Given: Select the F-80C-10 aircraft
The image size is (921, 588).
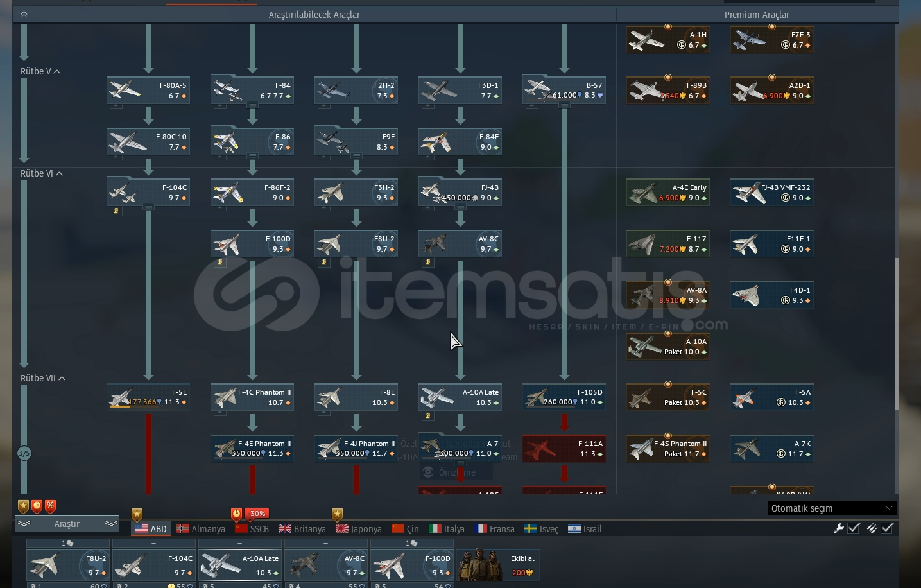Looking at the screenshot, I should pos(148,142).
